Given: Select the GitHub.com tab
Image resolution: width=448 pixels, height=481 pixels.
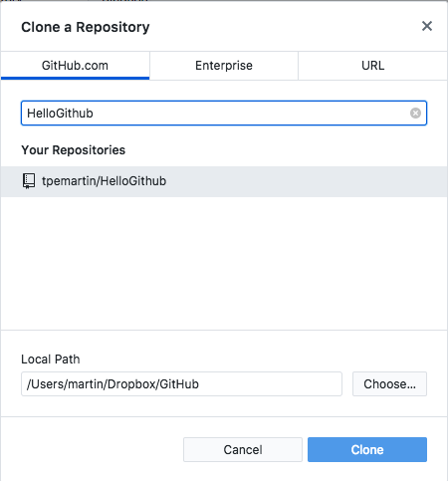Looking at the screenshot, I should click(x=75, y=66).
